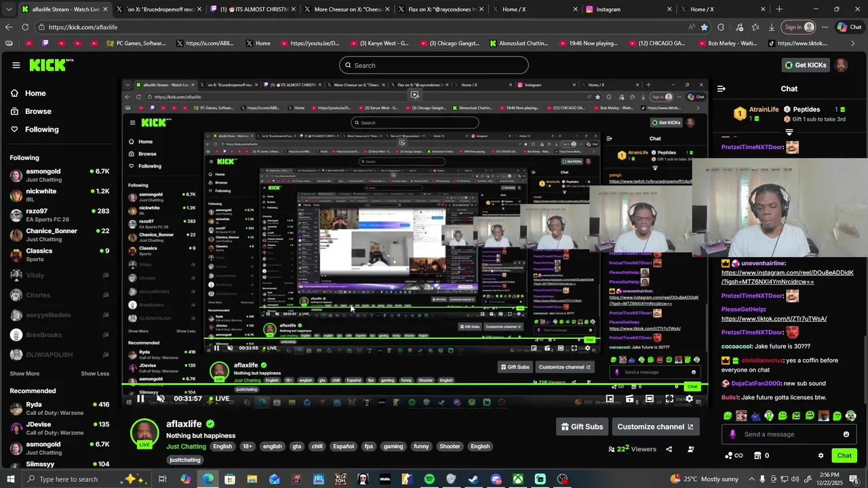The height and width of the screenshot is (488, 868).
Task: Open a new browser tab
Action: (x=779, y=9)
